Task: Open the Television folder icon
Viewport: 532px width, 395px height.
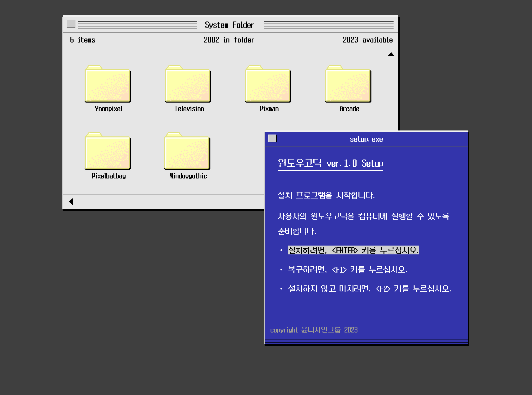Action: [x=188, y=84]
